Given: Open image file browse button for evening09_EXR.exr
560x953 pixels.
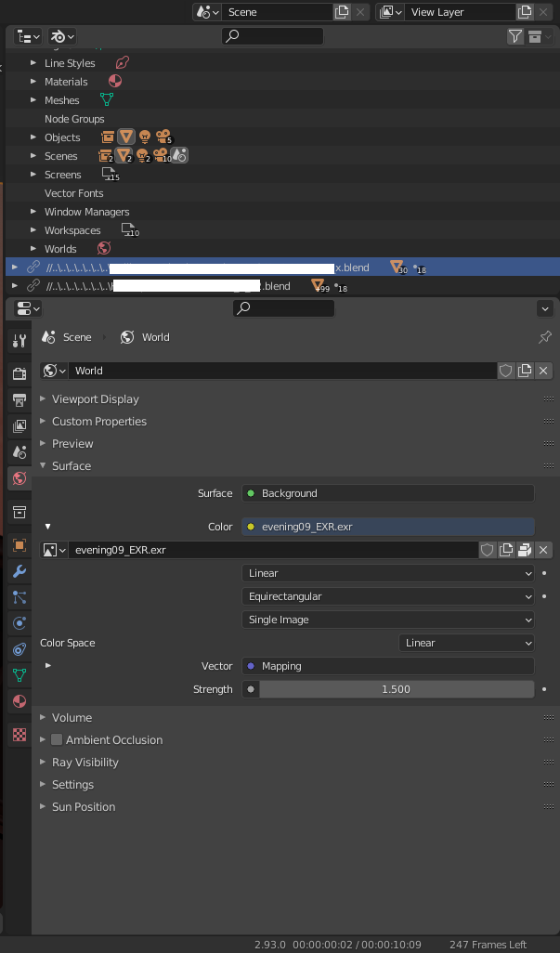Looking at the screenshot, I should click(525, 550).
